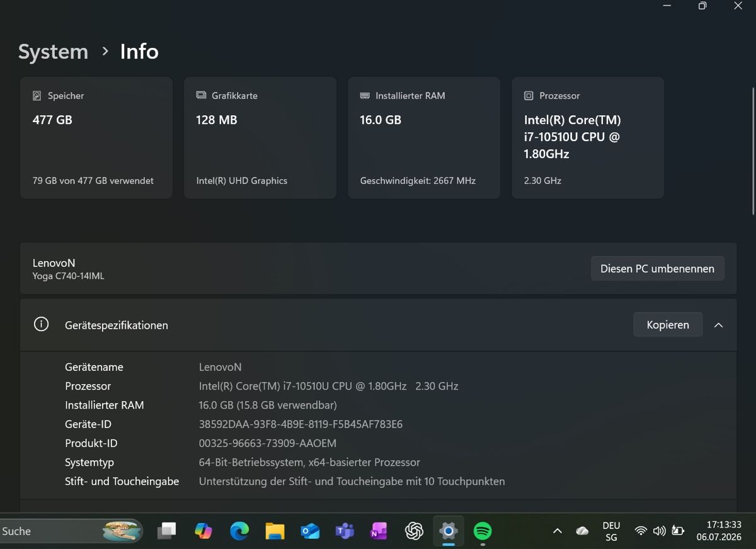The width and height of the screenshot is (756, 549).
Task: Open clock and date 17:13:33
Action: [719, 531]
